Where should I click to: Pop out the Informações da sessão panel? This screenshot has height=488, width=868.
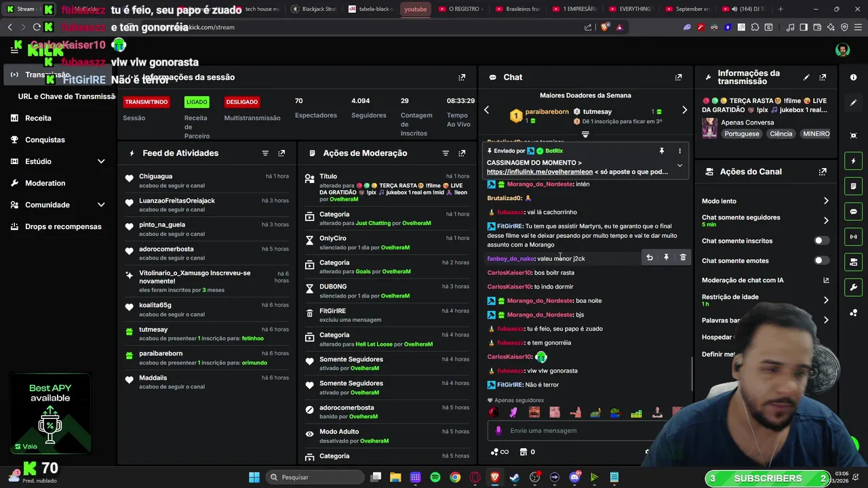[462, 77]
